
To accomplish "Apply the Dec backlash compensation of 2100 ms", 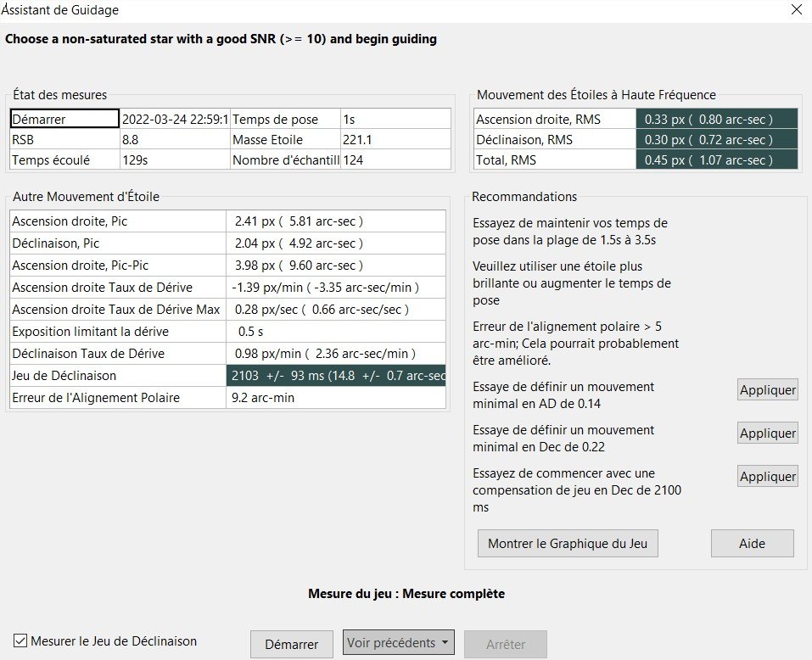I will click(767, 477).
